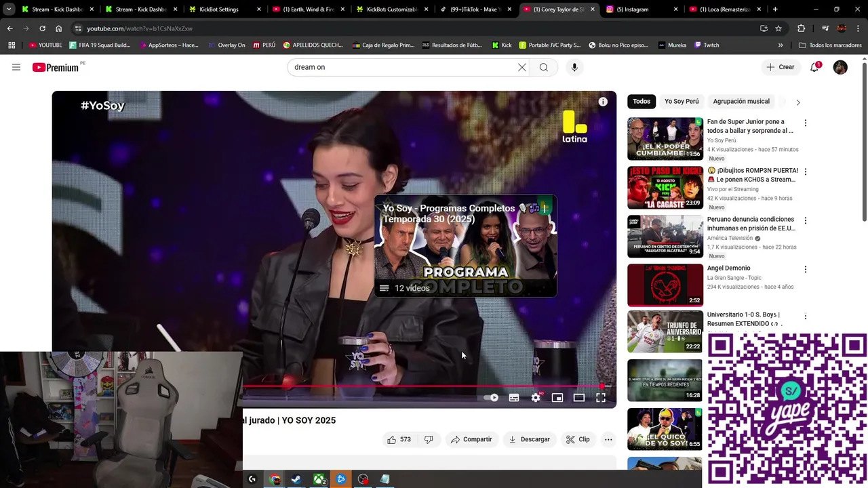The width and height of the screenshot is (868, 488).
Task: Go back in browser history
Action: (9, 28)
